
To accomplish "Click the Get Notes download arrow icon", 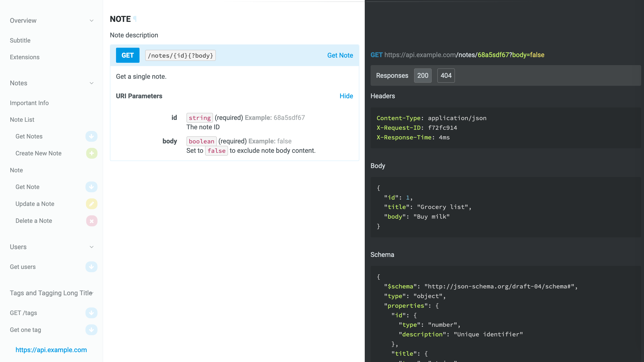I will (91, 136).
